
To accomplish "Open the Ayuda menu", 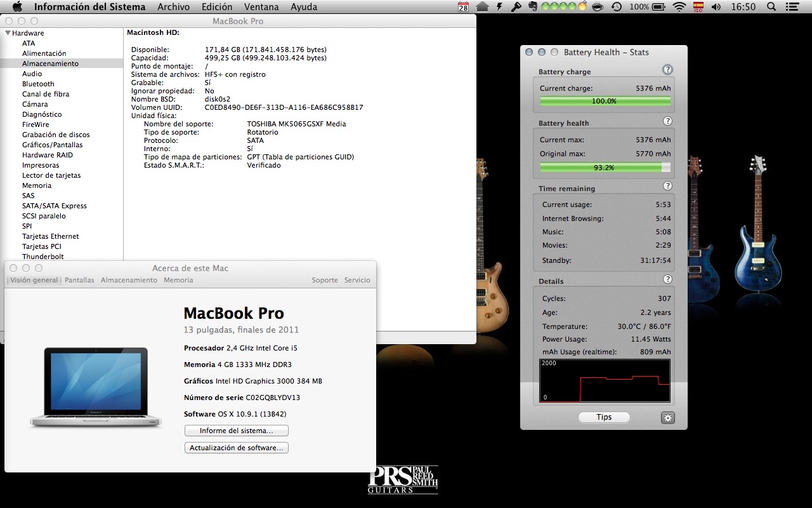I will click(304, 7).
